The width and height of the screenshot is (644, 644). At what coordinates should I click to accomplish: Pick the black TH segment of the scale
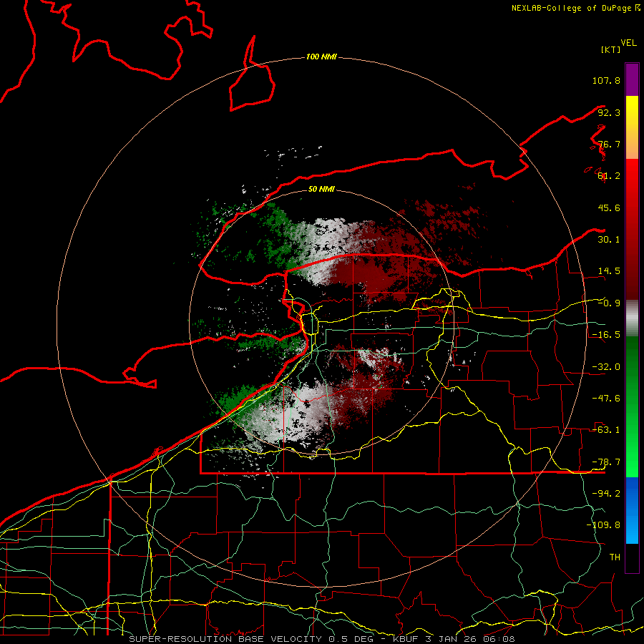click(x=632, y=558)
